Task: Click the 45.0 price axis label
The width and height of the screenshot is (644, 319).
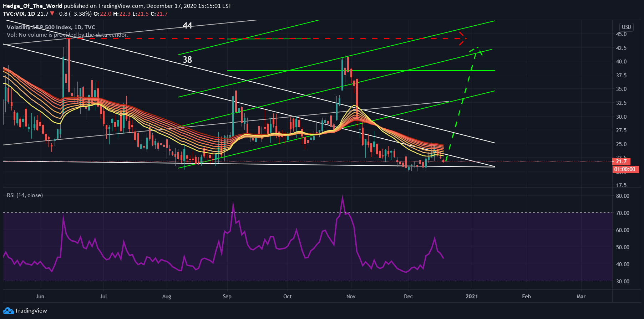Action: click(x=621, y=34)
